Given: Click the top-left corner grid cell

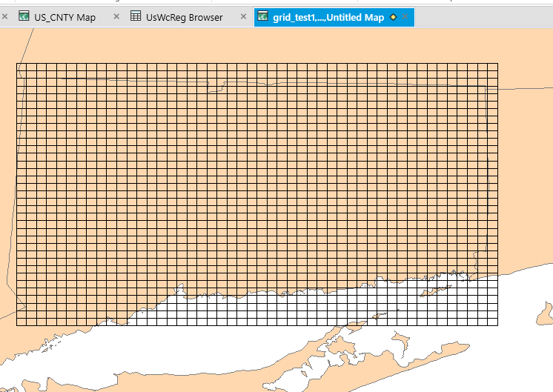Looking at the screenshot, I should pos(21,67).
